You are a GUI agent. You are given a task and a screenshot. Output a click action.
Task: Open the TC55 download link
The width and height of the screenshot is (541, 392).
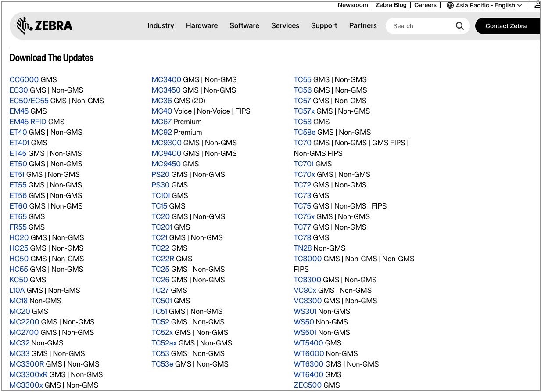pyautogui.click(x=303, y=79)
